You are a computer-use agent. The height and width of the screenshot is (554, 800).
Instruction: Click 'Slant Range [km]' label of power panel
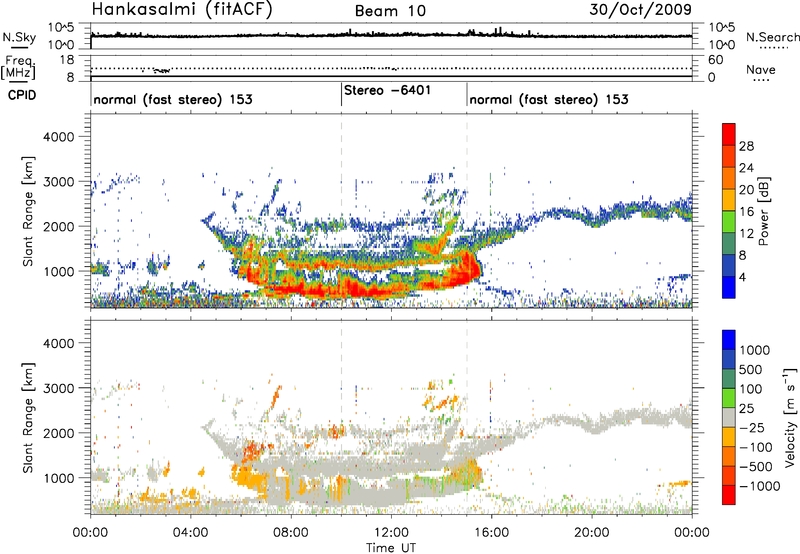(x=28, y=211)
